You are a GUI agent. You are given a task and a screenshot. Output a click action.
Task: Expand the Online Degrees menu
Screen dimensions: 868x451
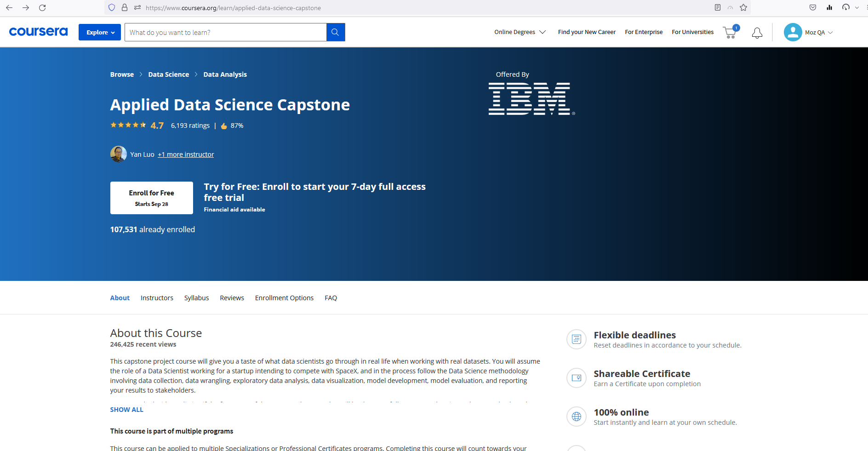pos(520,32)
